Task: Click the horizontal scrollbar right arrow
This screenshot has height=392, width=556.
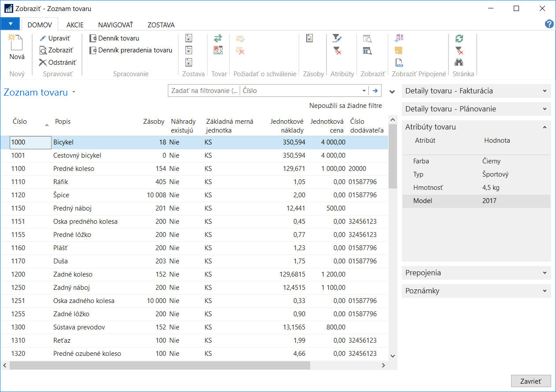Action: [384, 365]
